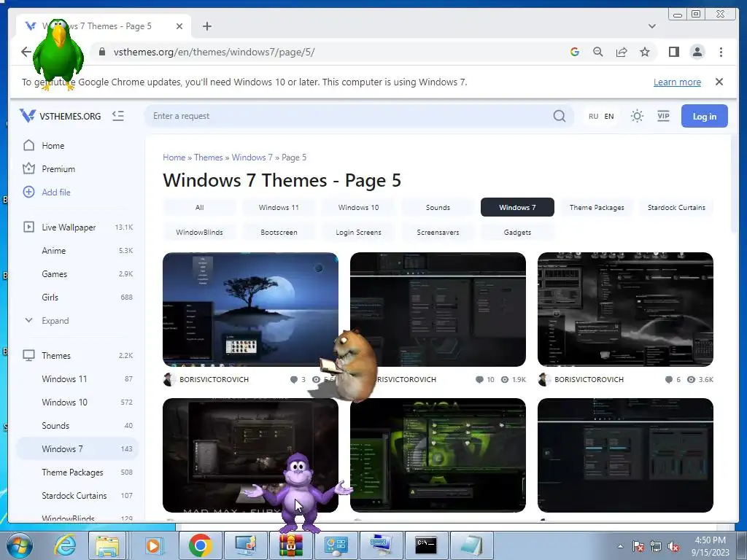This screenshot has width=747, height=560.
Task: Dismiss the Chrome update notice
Action: (719, 82)
